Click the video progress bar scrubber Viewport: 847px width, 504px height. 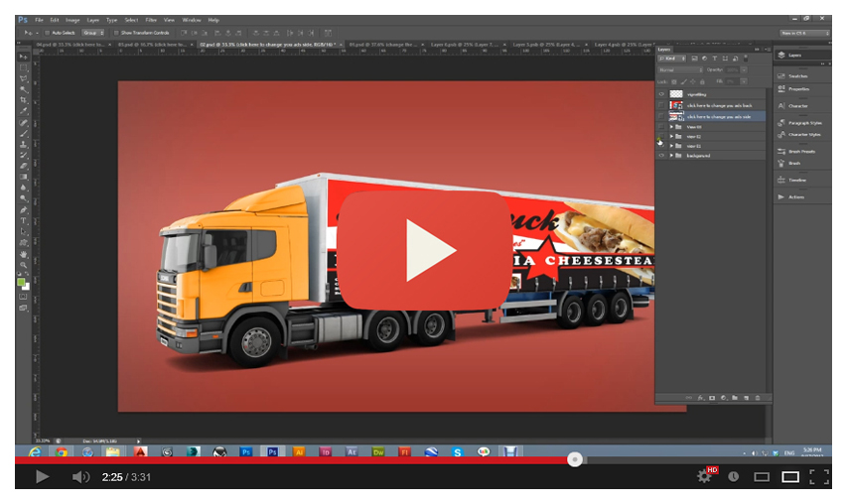click(574, 459)
